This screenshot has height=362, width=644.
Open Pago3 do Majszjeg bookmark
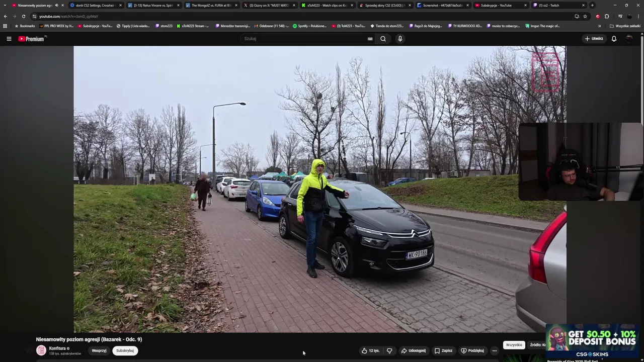tap(426, 26)
